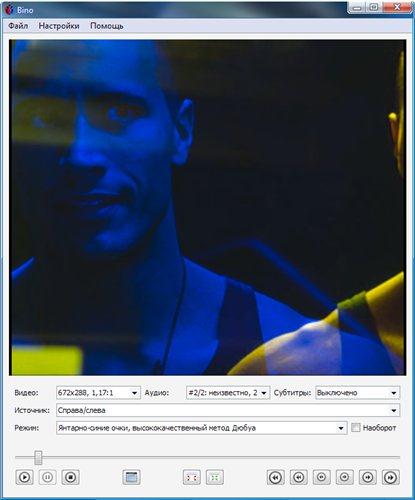Minimize the Bino window

(356, 7)
